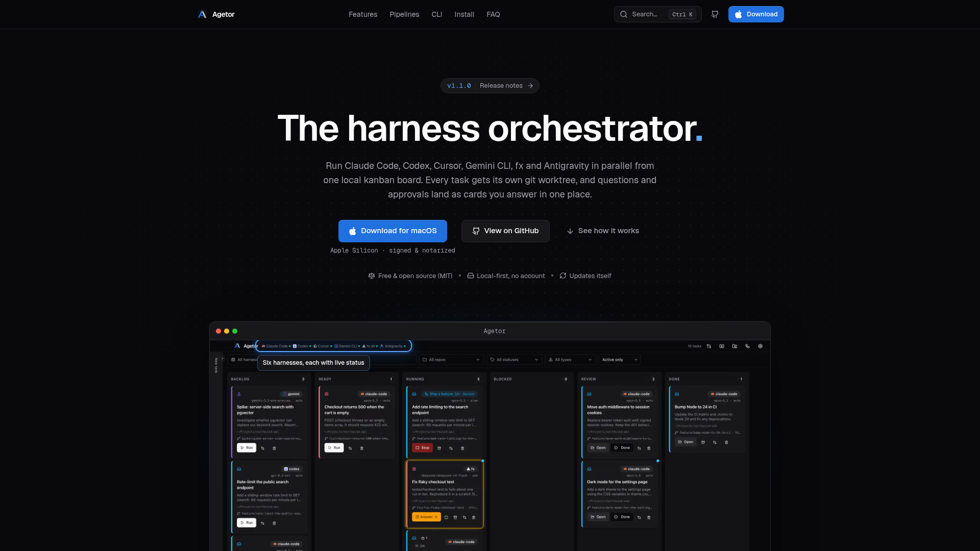Screen dimensions: 980x551
Task: Trash the 'Fix flaky checkout test' card
Action: [x=474, y=517]
